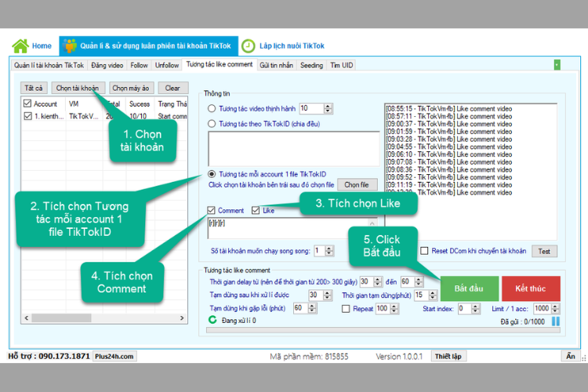Toggle the Comment checkbox
The image size is (588, 392).
211,210
